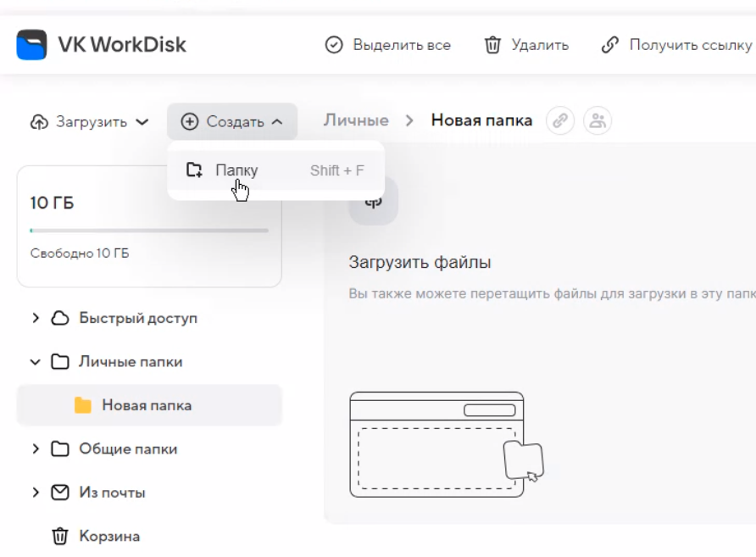This screenshot has height=557, width=756.
Task: Click the copy link icon beside Новая папка
Action: (559, 121)
